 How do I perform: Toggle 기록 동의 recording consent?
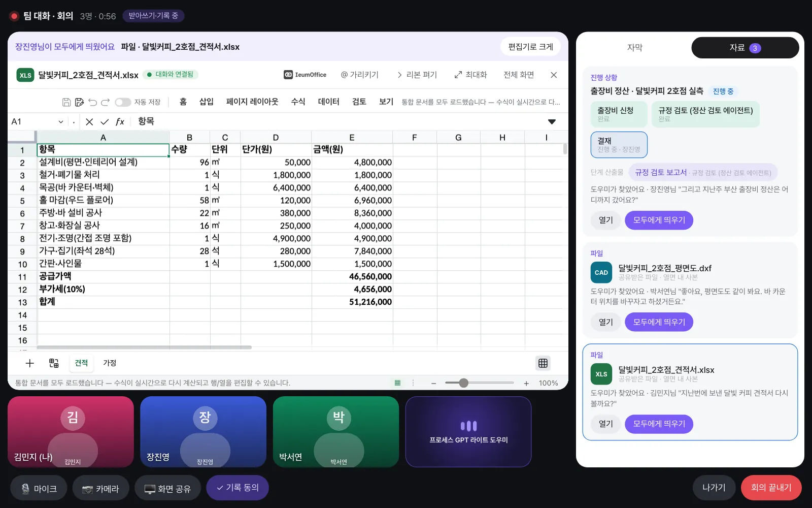[238, 488]
